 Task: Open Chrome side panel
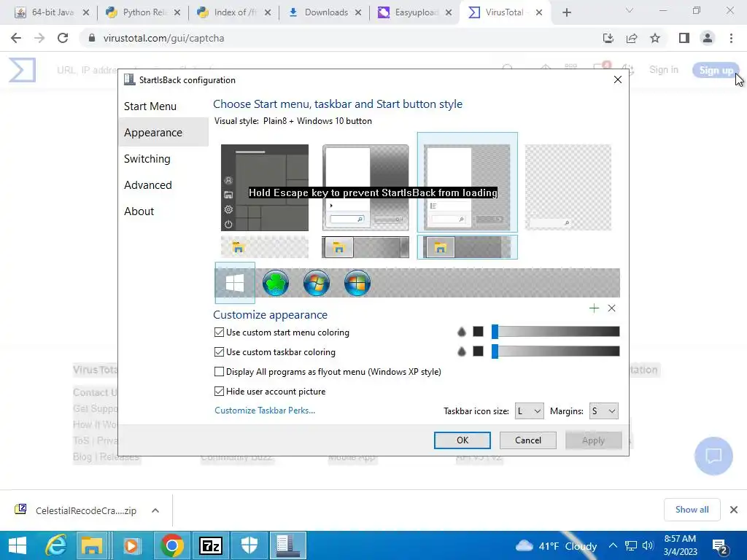coord(684,38)
